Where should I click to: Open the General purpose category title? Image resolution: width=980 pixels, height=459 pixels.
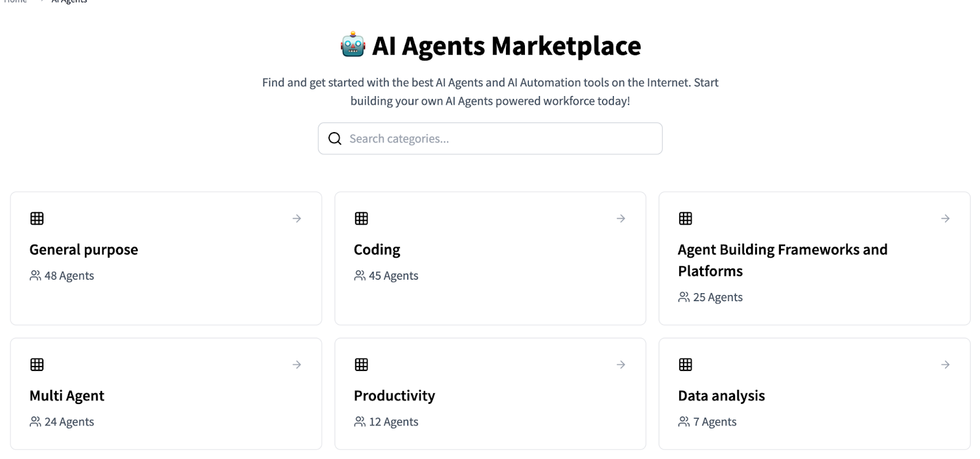pyautogui.click(x=84, y=250)
